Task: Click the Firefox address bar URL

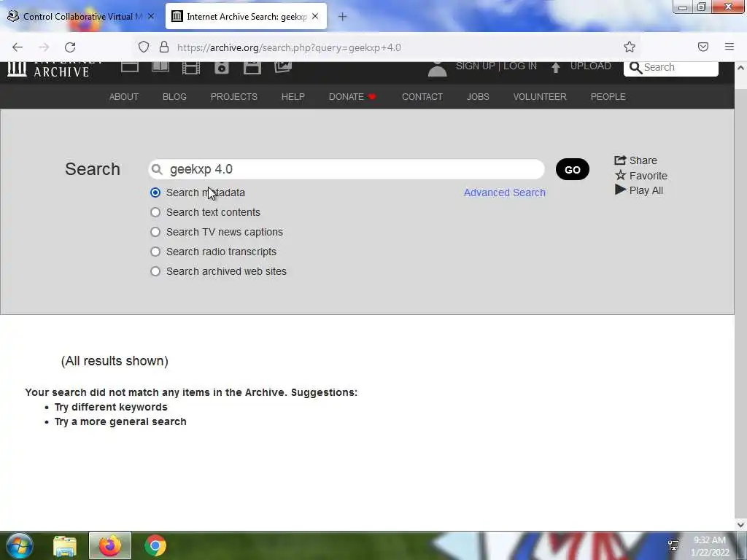Action: coord(289,47)
